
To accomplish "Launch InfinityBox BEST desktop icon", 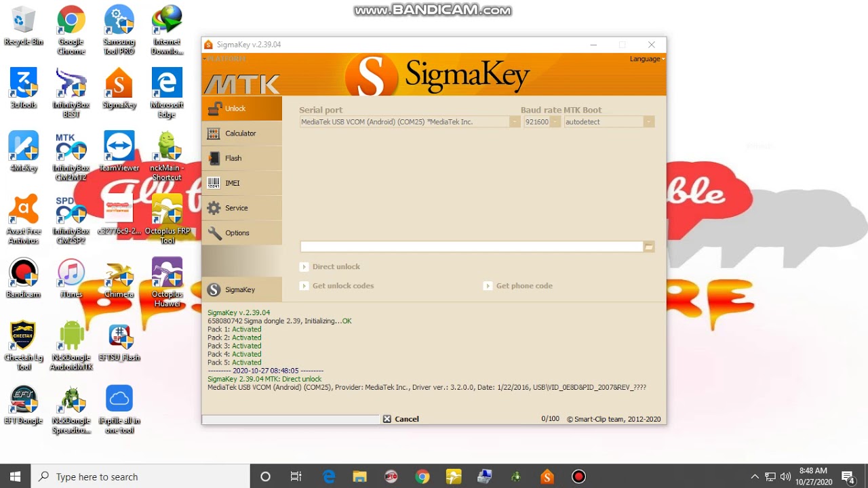I will point(71,92).
